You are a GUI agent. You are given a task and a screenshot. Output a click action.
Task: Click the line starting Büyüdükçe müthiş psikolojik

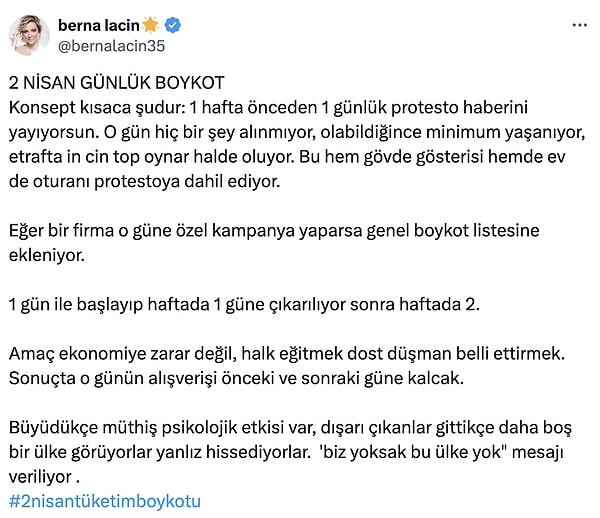[x=290, y=428]
